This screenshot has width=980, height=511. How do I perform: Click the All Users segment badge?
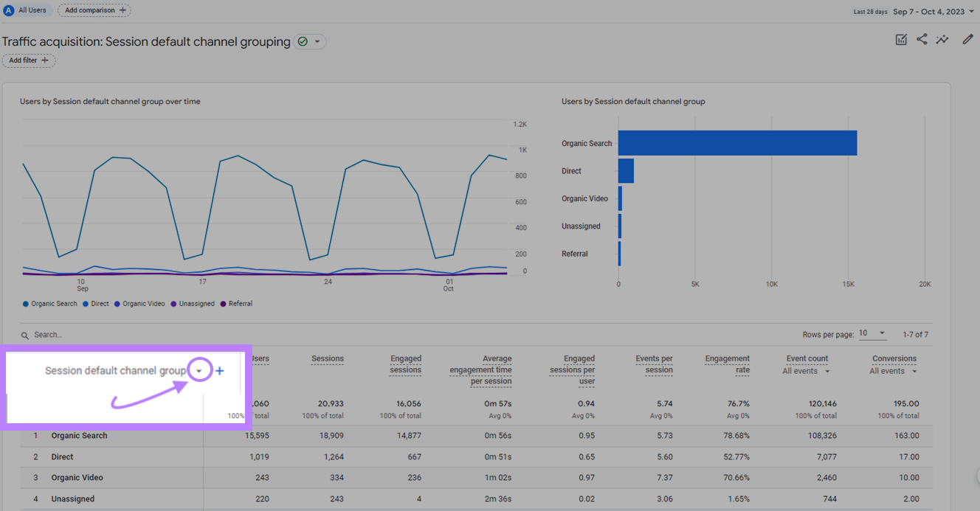click(x=26, y=10)
